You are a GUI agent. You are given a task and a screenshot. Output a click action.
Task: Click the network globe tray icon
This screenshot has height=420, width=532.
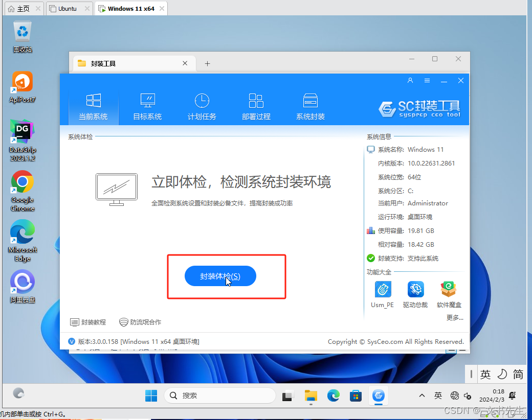coord(455,395)
